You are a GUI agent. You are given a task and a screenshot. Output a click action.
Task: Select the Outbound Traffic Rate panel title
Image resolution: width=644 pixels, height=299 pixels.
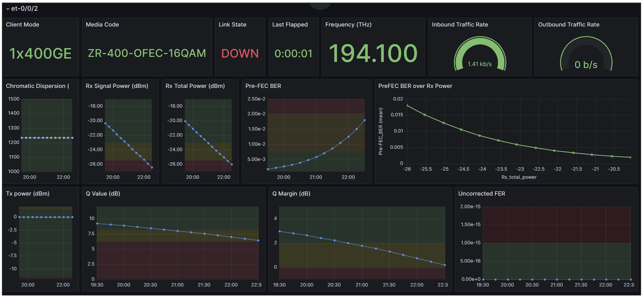(x=568, y=25)
